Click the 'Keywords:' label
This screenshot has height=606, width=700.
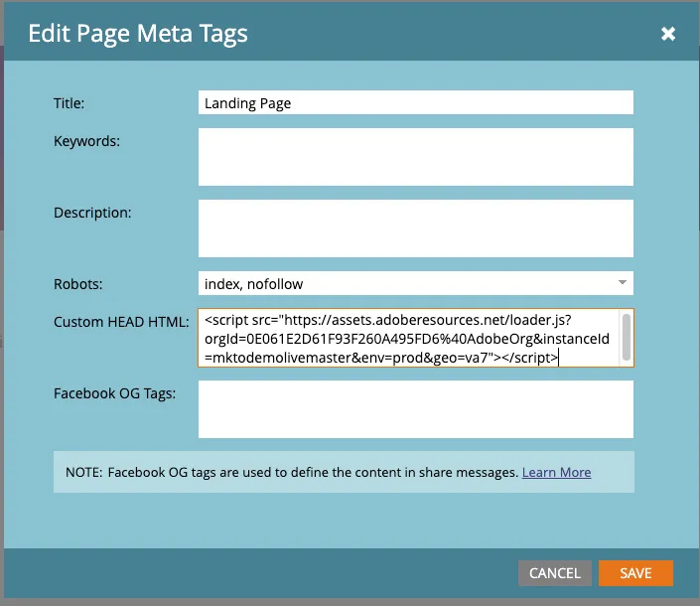tap(86, 141)
